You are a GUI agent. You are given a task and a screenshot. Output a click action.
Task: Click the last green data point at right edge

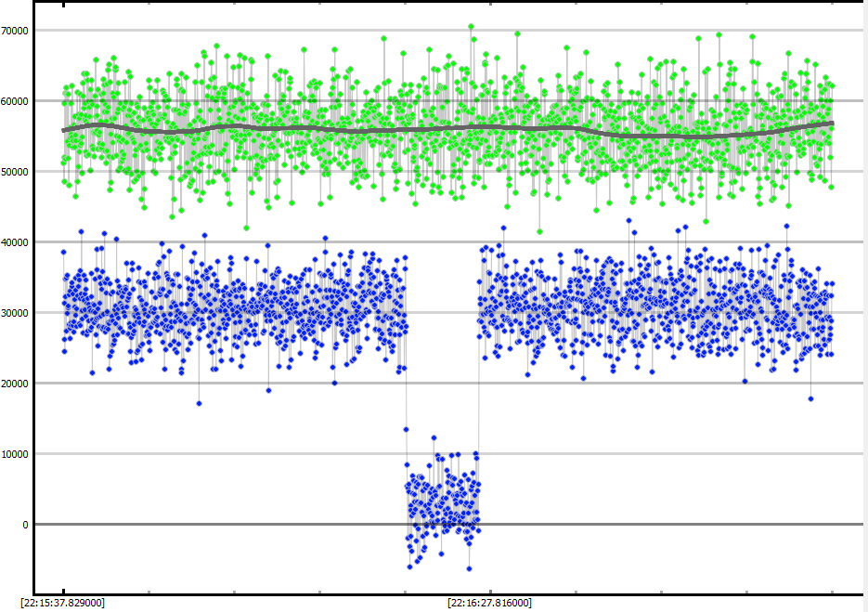[831, 187]
